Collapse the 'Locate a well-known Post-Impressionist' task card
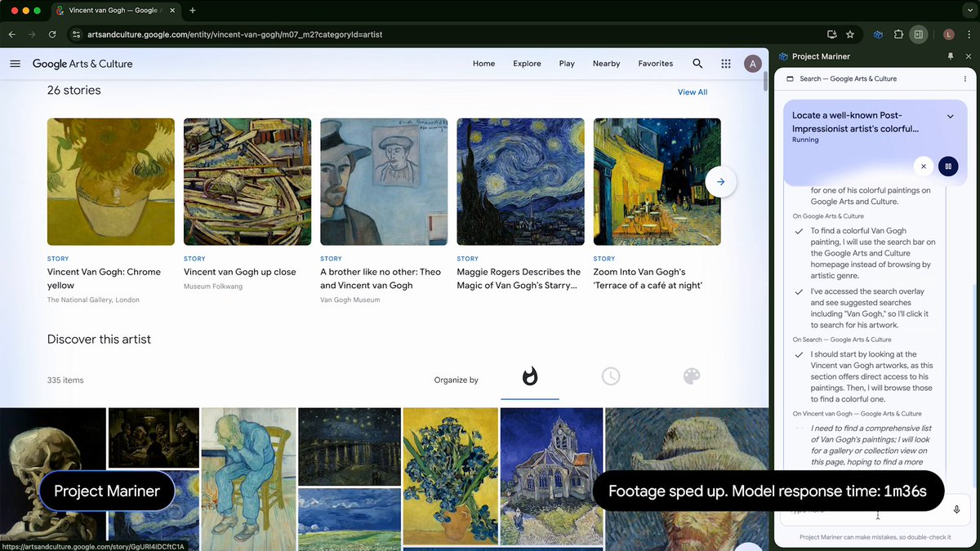The image size is (980, 551). 950,117
